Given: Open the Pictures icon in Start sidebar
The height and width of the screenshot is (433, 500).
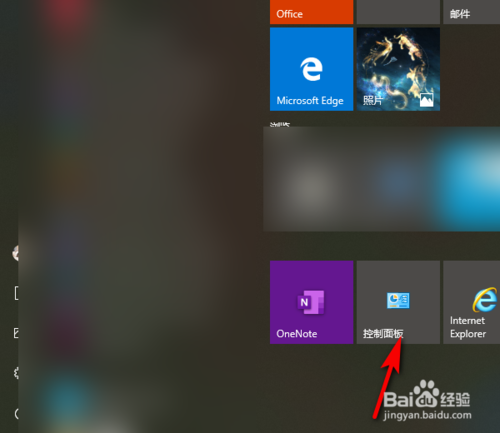Looking at the screenshot, I should [16, 333].
